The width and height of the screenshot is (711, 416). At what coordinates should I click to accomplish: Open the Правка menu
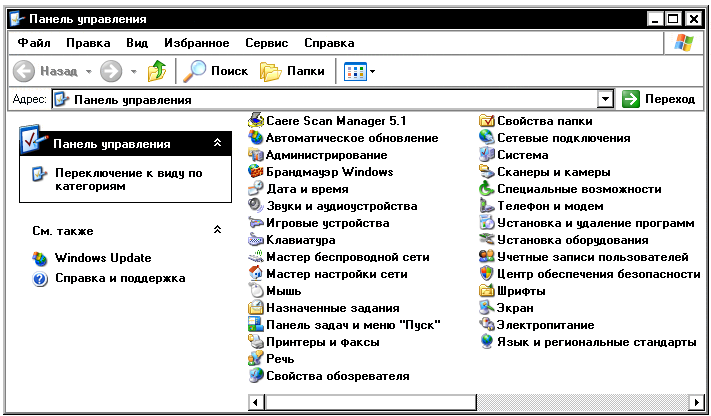click(x=88, y=43)
